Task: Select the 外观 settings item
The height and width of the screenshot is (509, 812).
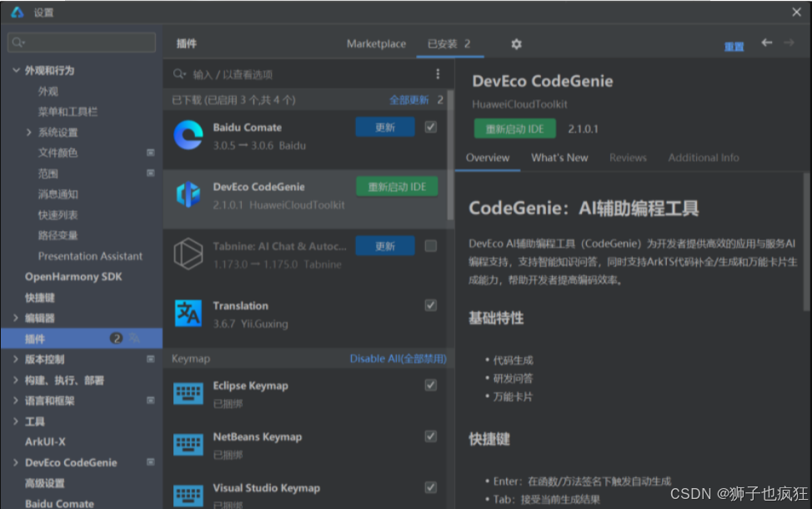Action: click(x=48, y=91)
